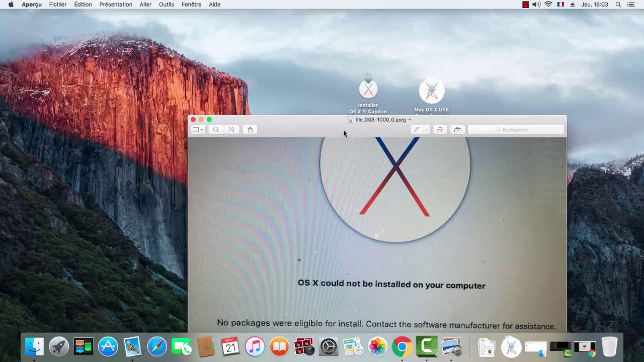Open the Trash in the Dock
The height and width of the screenshot is (362, 644).
coord(609,346)
